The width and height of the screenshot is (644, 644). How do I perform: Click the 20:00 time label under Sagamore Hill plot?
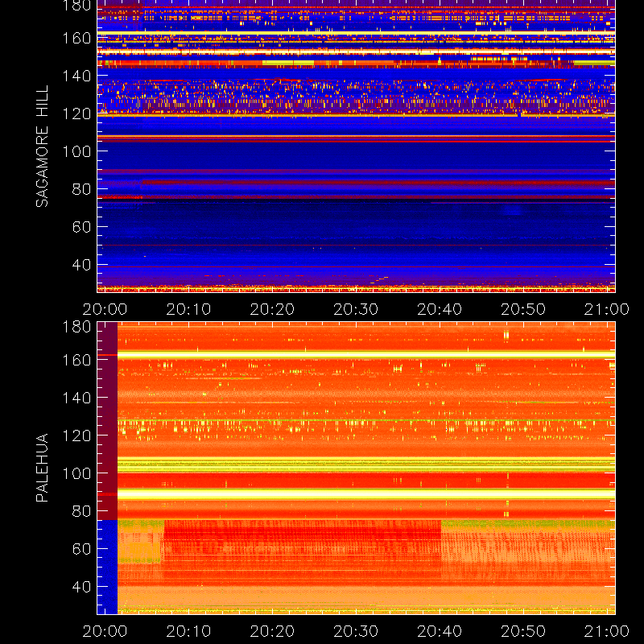105,309
